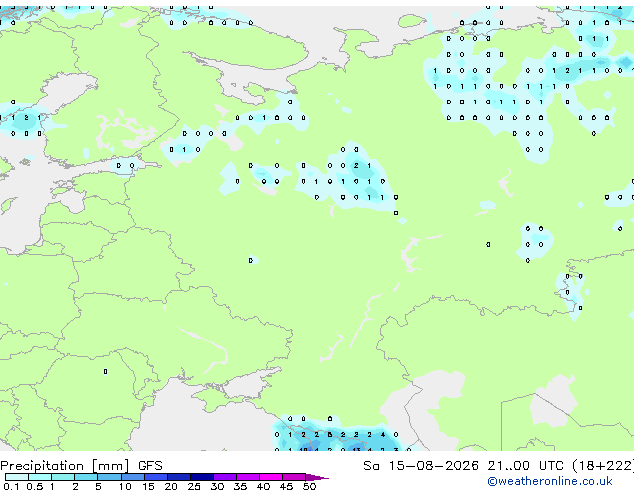634x490 pixels.
Task: Click the "15" legend scale label
Action: coord(148,486)
